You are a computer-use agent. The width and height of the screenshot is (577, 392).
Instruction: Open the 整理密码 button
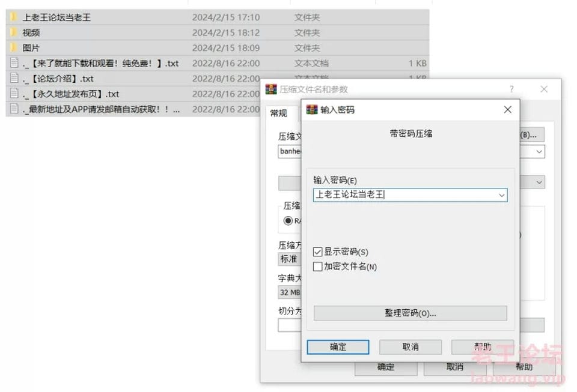(x=411, y=313)
